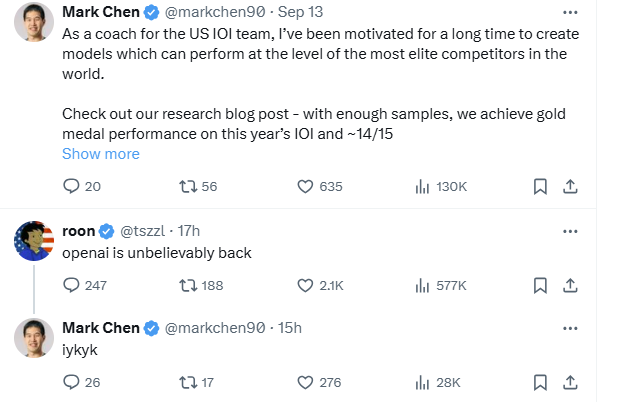The image size is (621, 402).
Task: Open more options on Mark Chen's Sep 13 tweet
Action: point(570,12)
